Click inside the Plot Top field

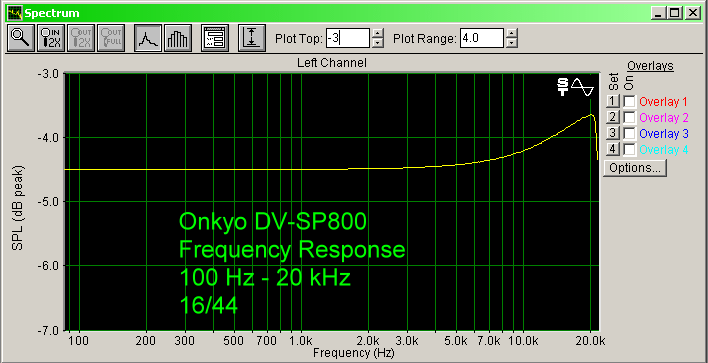(x=348, y=38)
